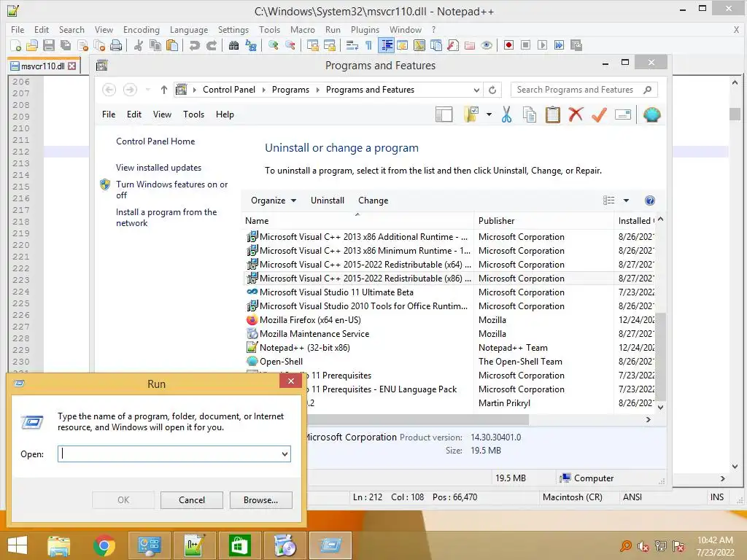Open the Tools menu in Programs and Features
Image resolution: width=747 pixels, height=560 pixels.
click(193, 114)
